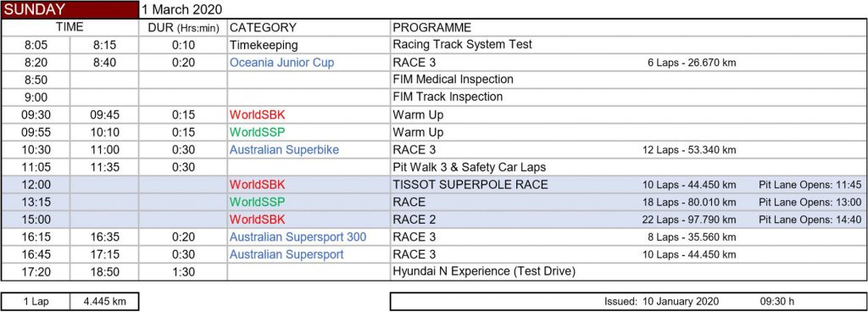The width and height of the screenshot is (868, 312).
Task: Select the 1 March 2020 date text
Action: coord(181,9)
